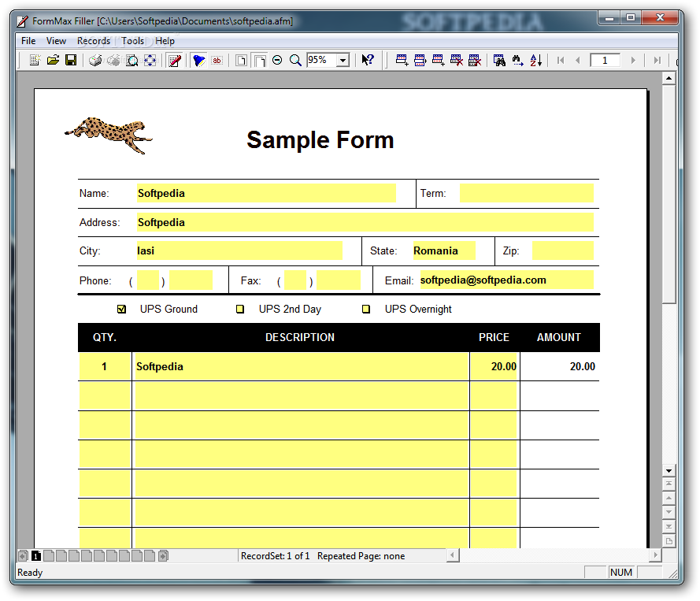Click the Name field containing Softpedia

[266, 193]
